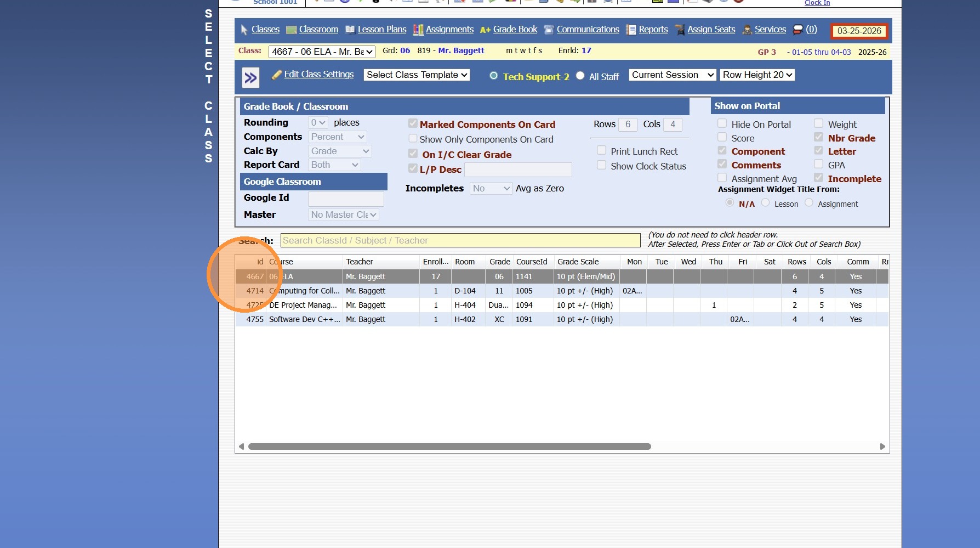Click the Assignments books icon
The height and width of the screenshot is (548, 980).
[x=418, y=30]
